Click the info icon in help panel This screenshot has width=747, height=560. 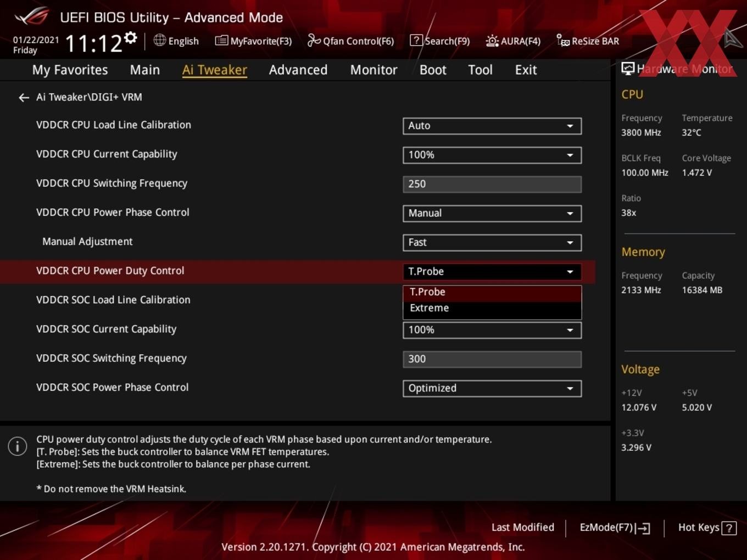18,446
